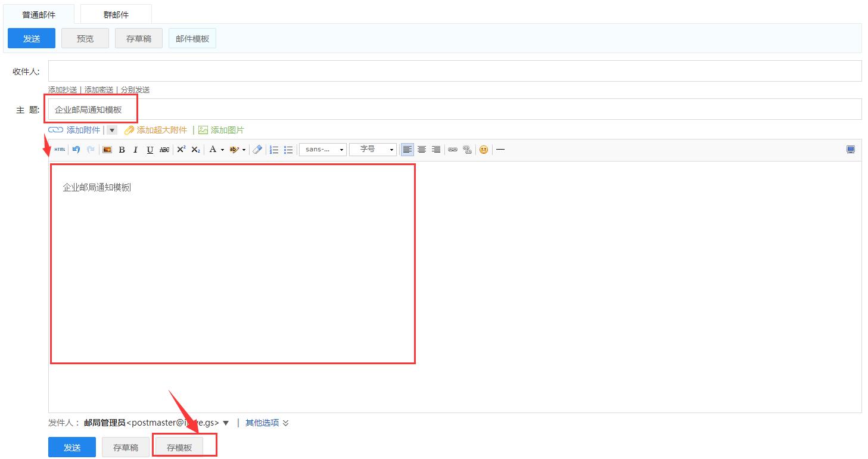Viewport: 868px width, 459px height.
Task: Switch to the 普通邮件 tab
Action: pos(39,14)
